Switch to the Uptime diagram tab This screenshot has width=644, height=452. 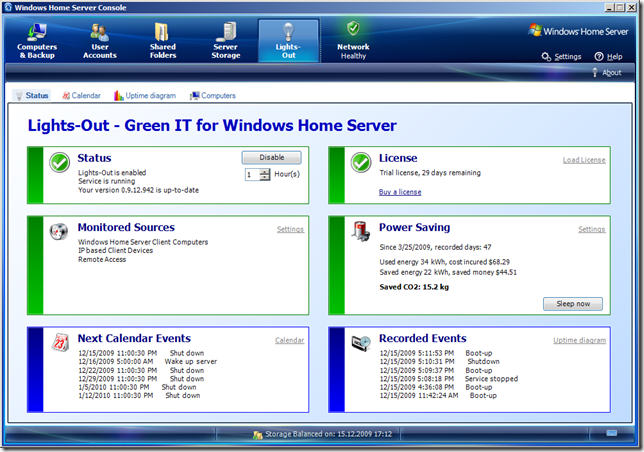tap(145, 95)
